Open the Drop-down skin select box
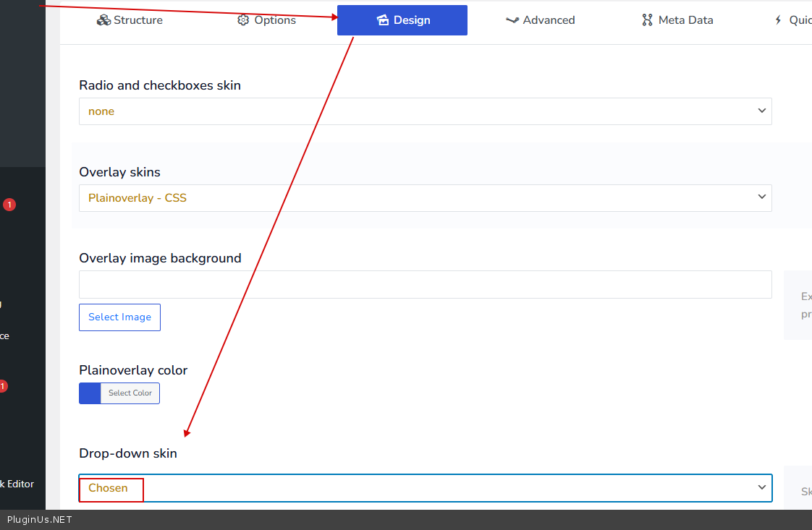 click(x=425, y=488)
